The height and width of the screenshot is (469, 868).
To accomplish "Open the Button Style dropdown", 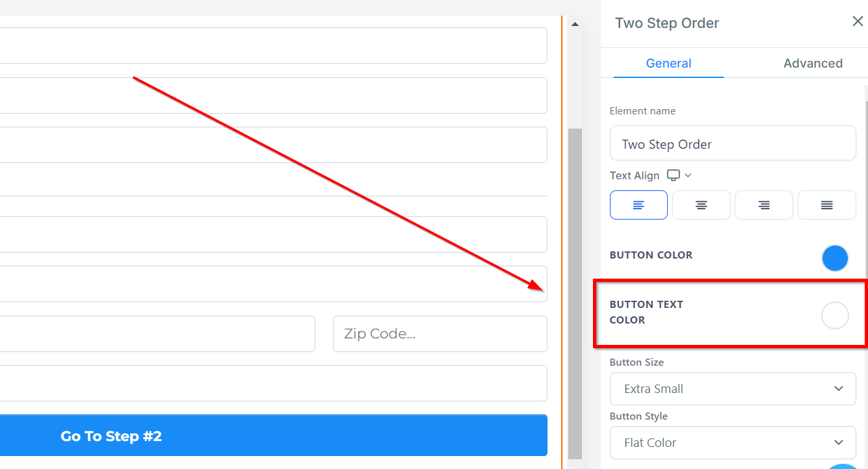I will click(x=732, y=442).
